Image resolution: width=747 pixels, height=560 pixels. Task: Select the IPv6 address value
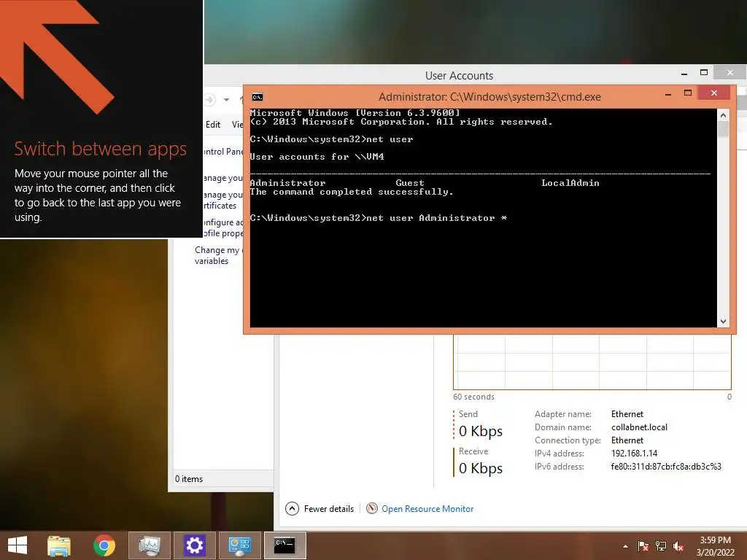666,467
